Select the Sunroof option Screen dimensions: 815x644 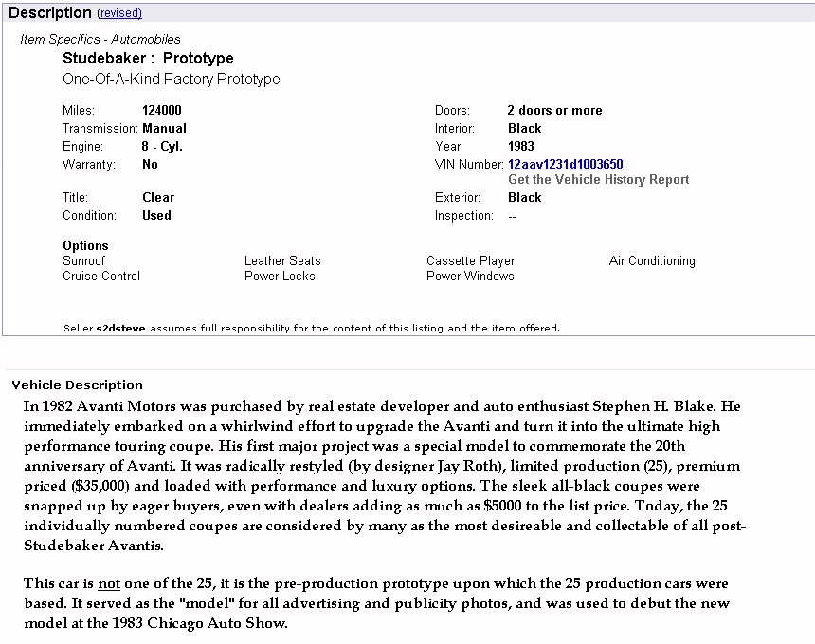point(83,260)
